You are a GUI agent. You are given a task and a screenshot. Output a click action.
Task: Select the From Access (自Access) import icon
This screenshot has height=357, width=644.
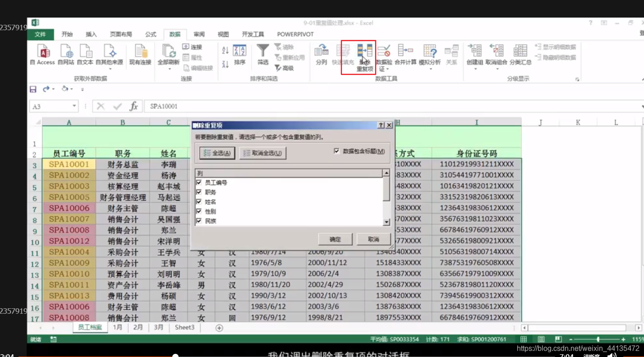pyautogui.click(x=42, y=54)
